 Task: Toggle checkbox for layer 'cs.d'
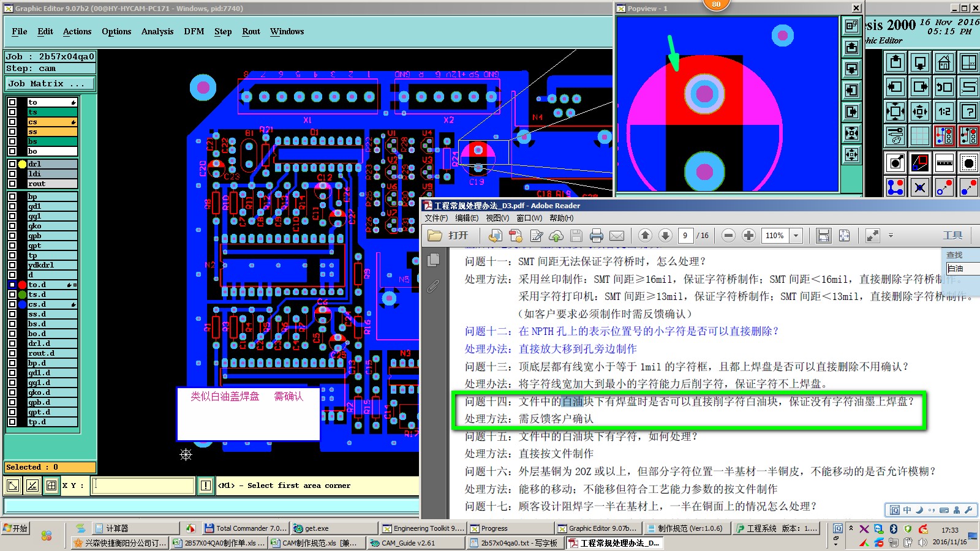pos(12,304)
